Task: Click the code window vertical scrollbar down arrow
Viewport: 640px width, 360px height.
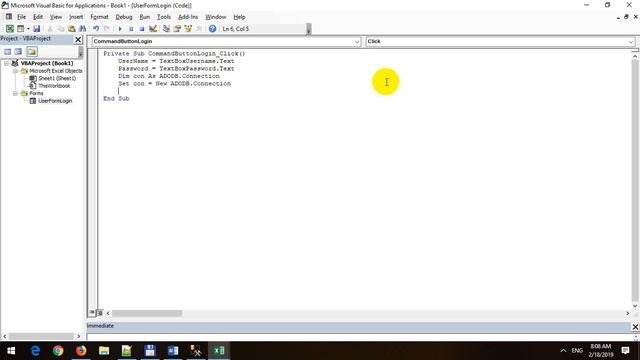Action: tap(635, 306)
